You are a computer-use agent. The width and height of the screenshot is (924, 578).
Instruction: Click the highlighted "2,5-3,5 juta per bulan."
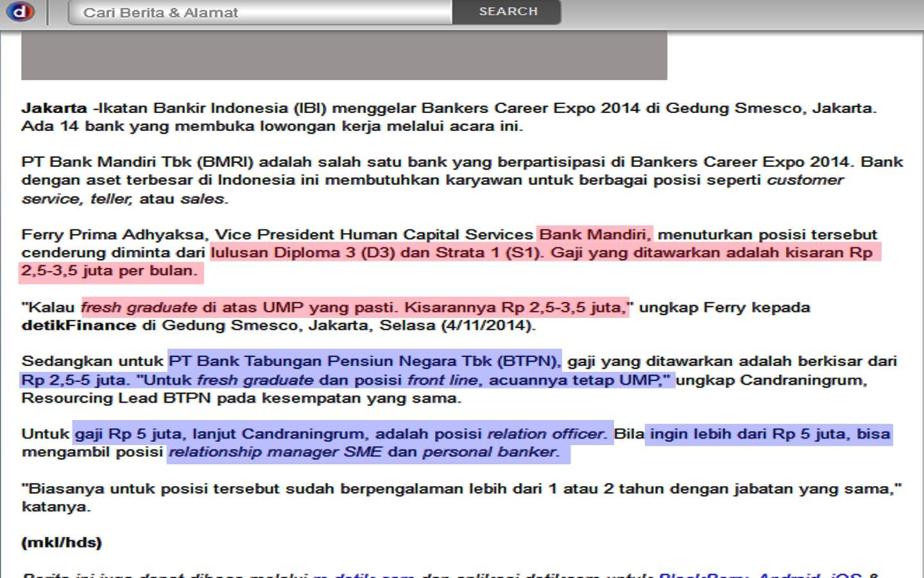(x=109, y=271)
